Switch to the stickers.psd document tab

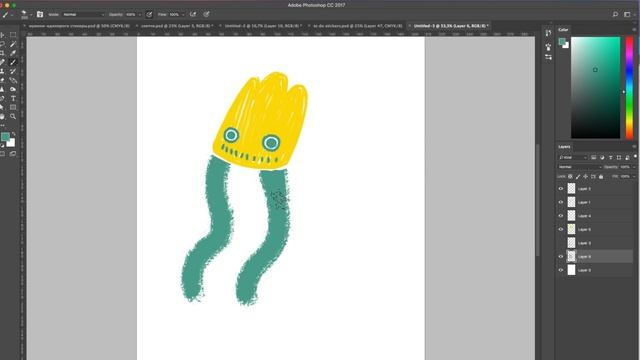coord(358,26)
